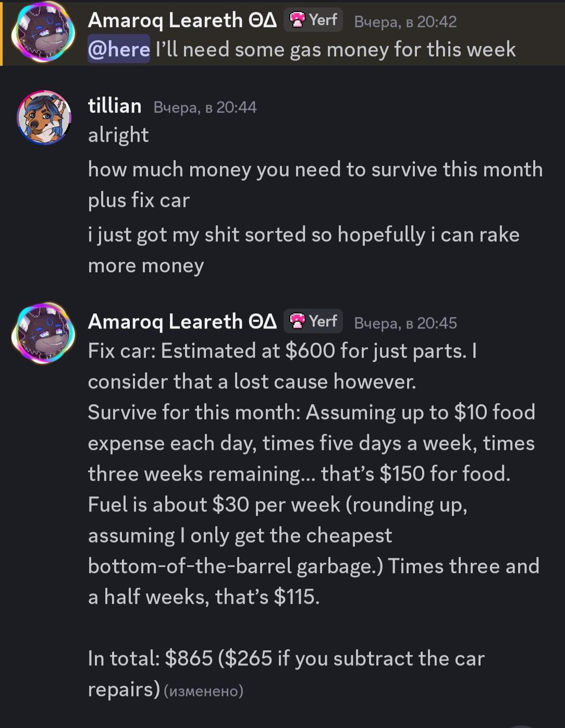565x728 pixels.
Task: Tap the timestamp Вчера, в 20:42
Action: (x=406, y=21)
